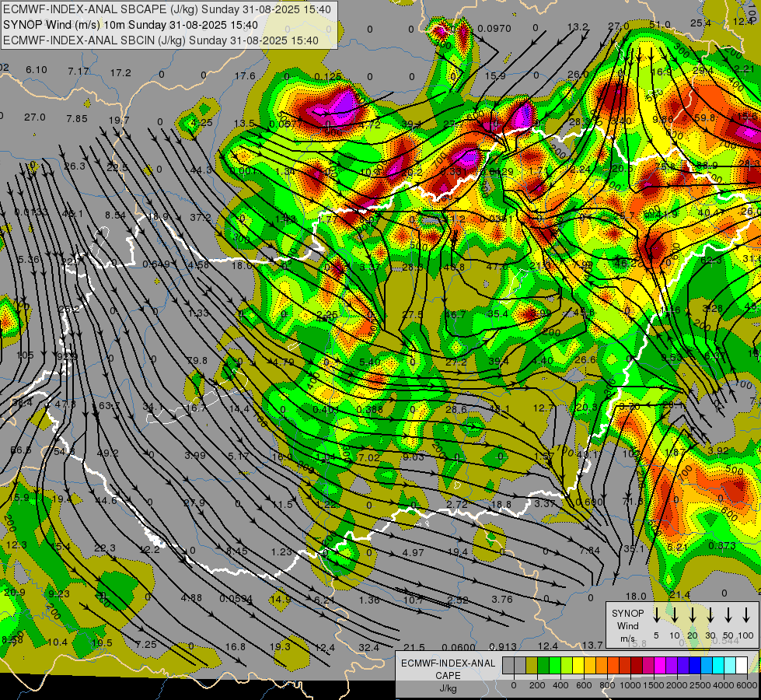Click the map value '47.0'
Image resolution: width=761 pixels, height=700 pixels.
(497, 267)
